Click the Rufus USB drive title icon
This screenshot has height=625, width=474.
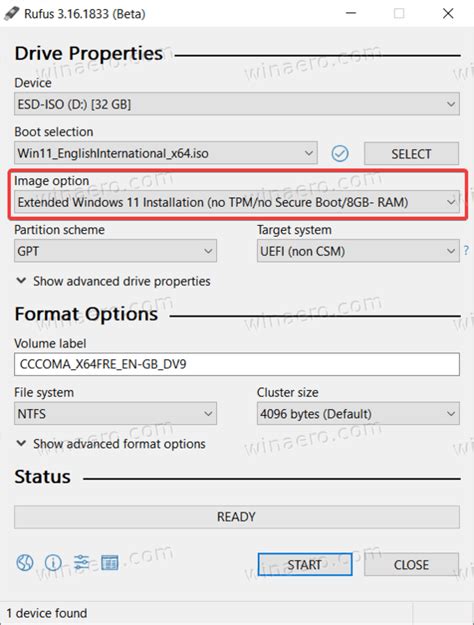(11, 14)
